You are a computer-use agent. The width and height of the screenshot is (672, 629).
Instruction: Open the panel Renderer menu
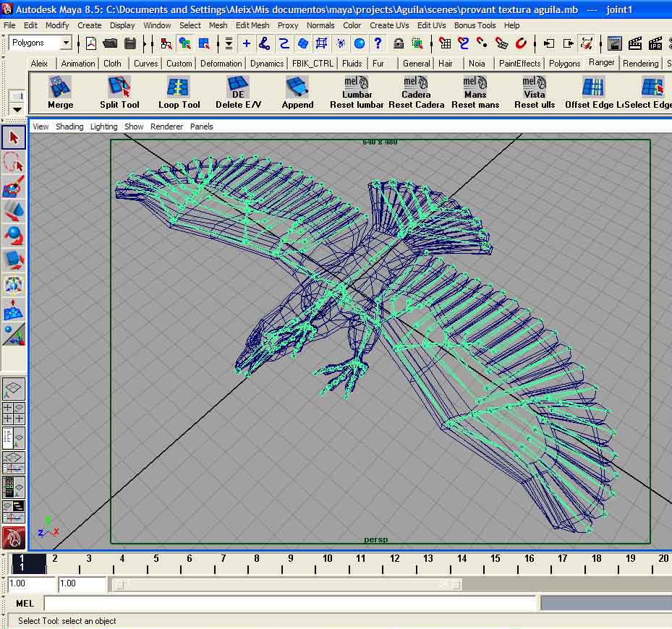tap(166, 127)
